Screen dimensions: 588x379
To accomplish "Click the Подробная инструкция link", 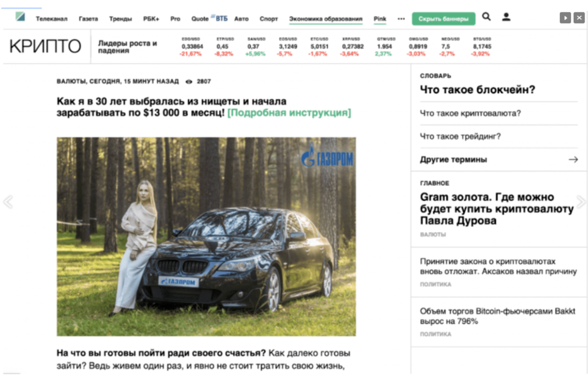I will [x=289, y=113].
